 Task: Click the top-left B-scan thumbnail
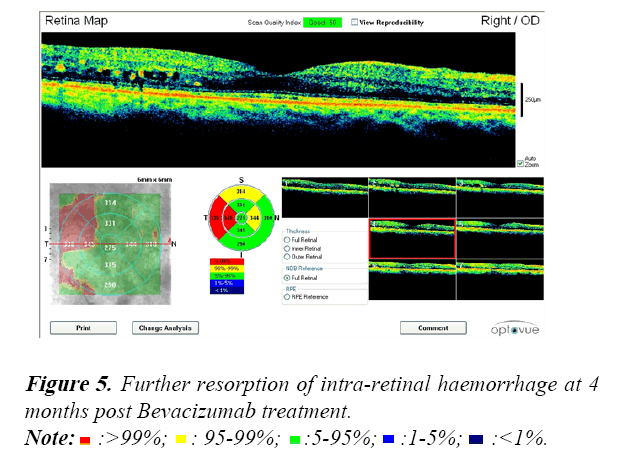point(325,192)
